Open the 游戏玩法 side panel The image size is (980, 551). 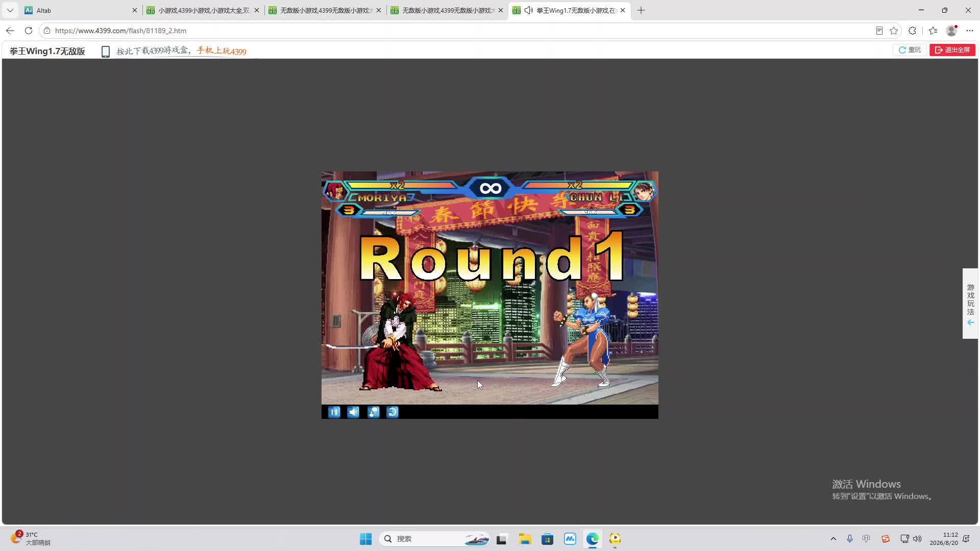(970, 304)
